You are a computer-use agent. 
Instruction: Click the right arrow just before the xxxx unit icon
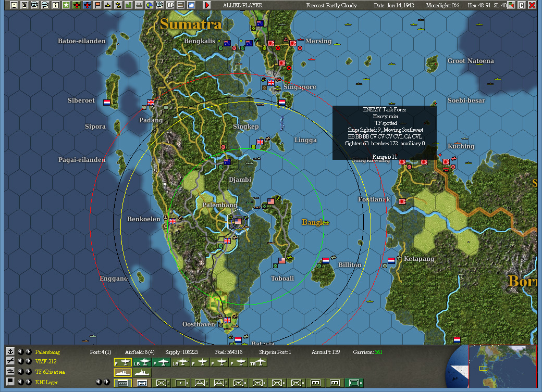[x=107, y=382]
